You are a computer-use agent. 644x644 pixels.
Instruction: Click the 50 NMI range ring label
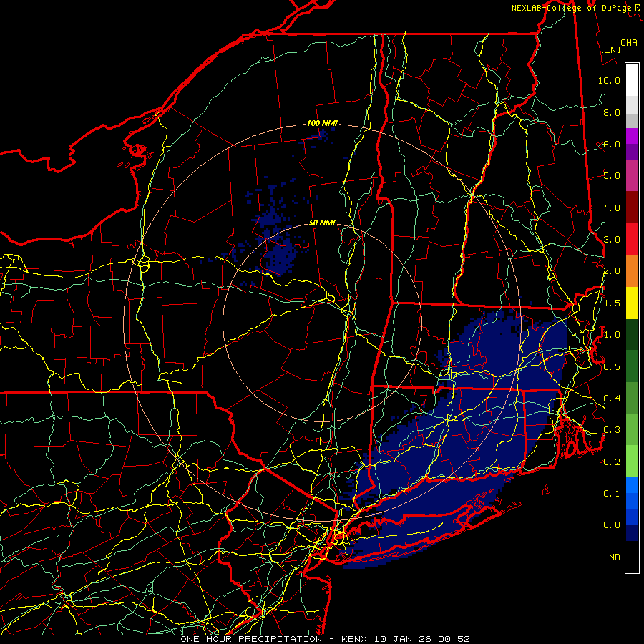[x=323, y=223]
